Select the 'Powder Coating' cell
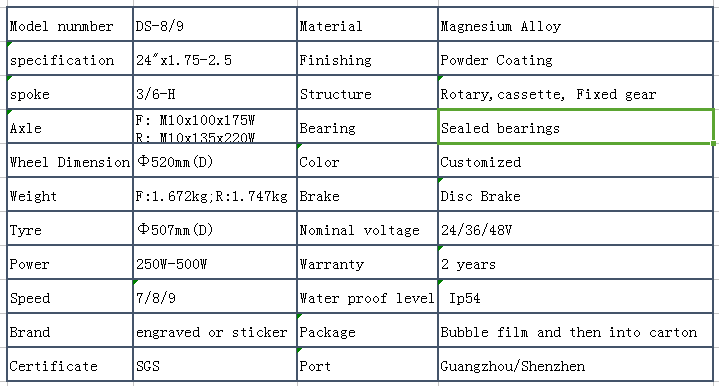Screen dimensions: 719x386 [x=575, y=58]
